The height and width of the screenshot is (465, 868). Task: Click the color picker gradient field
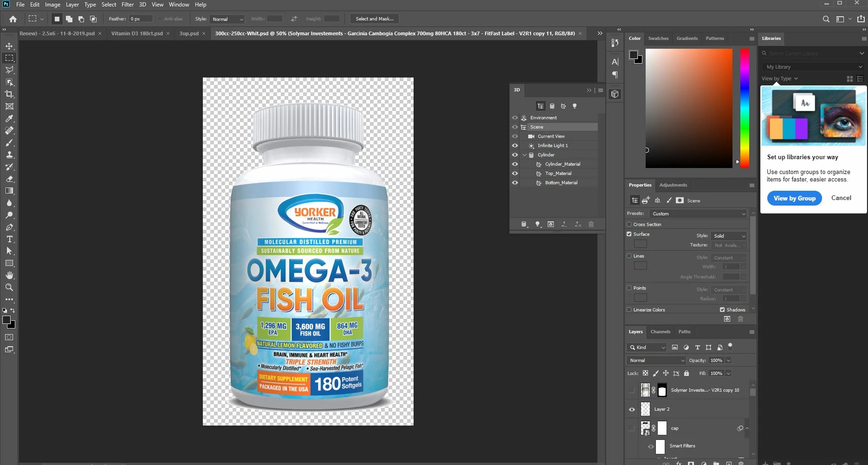coord(689,108)
